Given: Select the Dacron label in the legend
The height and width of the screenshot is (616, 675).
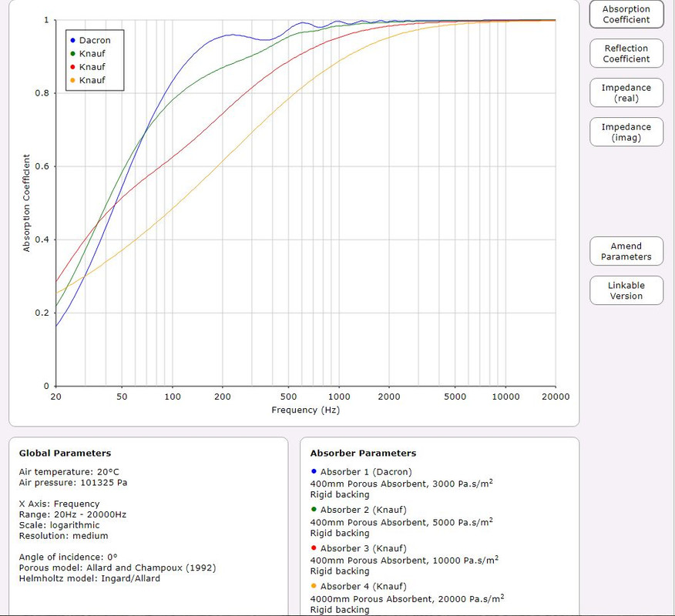Looking at the screenshot, I should 95,41.
